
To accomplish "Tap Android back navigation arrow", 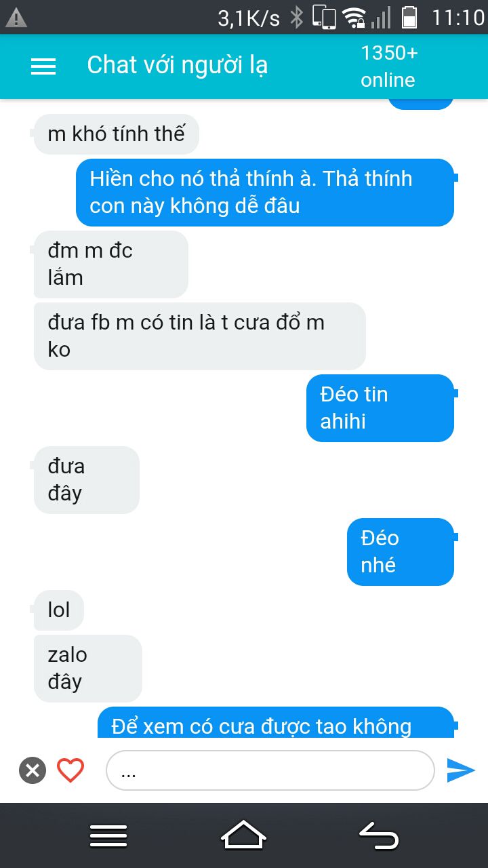I will [379, 835].
